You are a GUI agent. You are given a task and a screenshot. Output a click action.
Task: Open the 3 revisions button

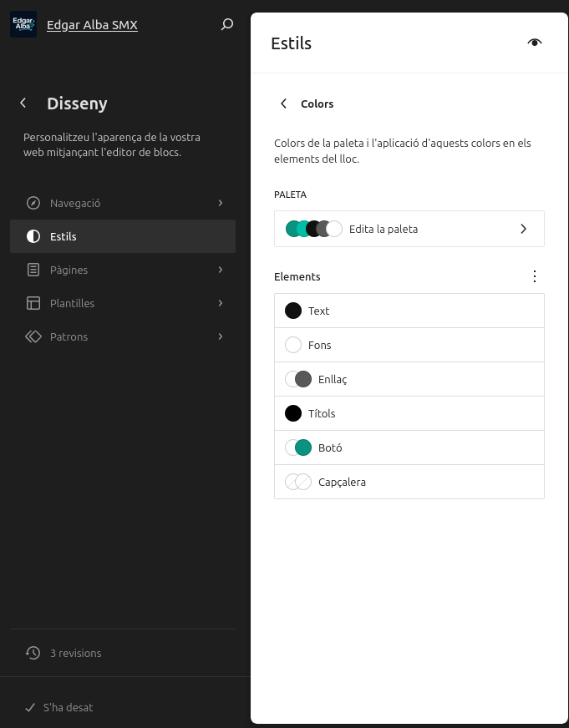pos(75,653)
